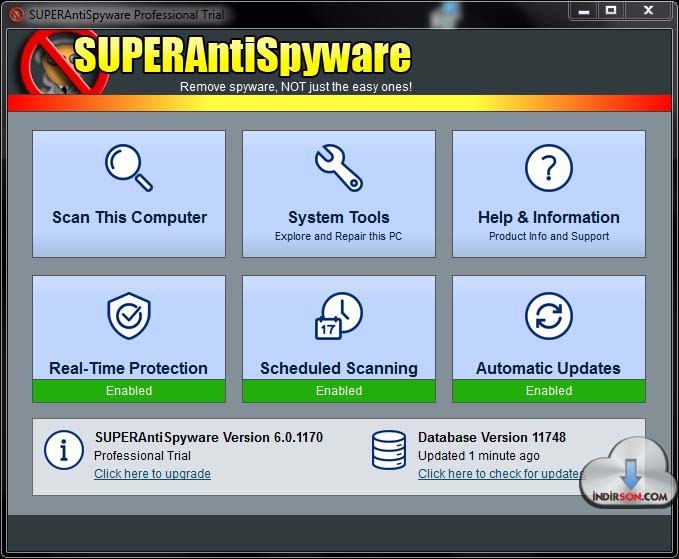Image resolution: width=679 pixels, height=559 pixels.
Task: Click the database stack icon
Action: click(389, 450)
